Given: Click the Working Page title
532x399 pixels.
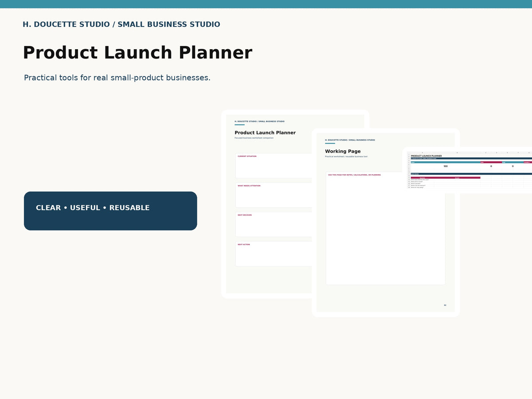Looking at the screenshot, I should coord(343,151).
